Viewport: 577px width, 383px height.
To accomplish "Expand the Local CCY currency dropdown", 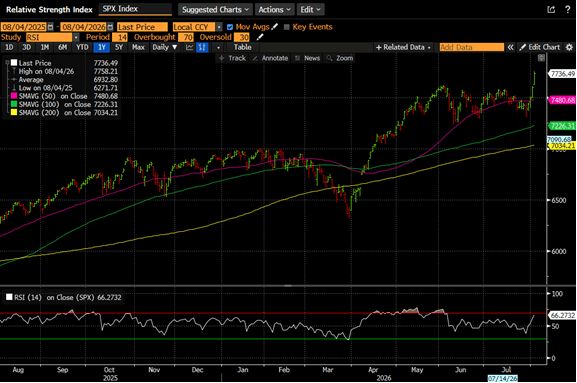I will 219,27.
